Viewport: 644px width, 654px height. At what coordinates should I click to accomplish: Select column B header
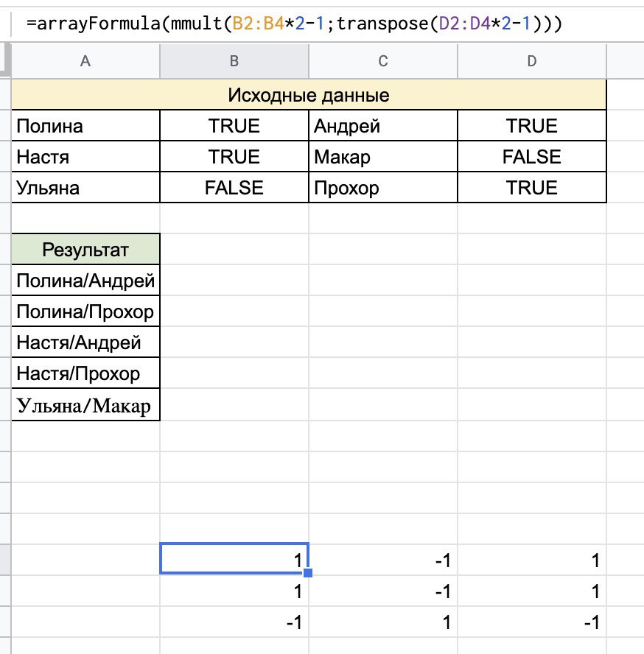click(x=234, y=61)
